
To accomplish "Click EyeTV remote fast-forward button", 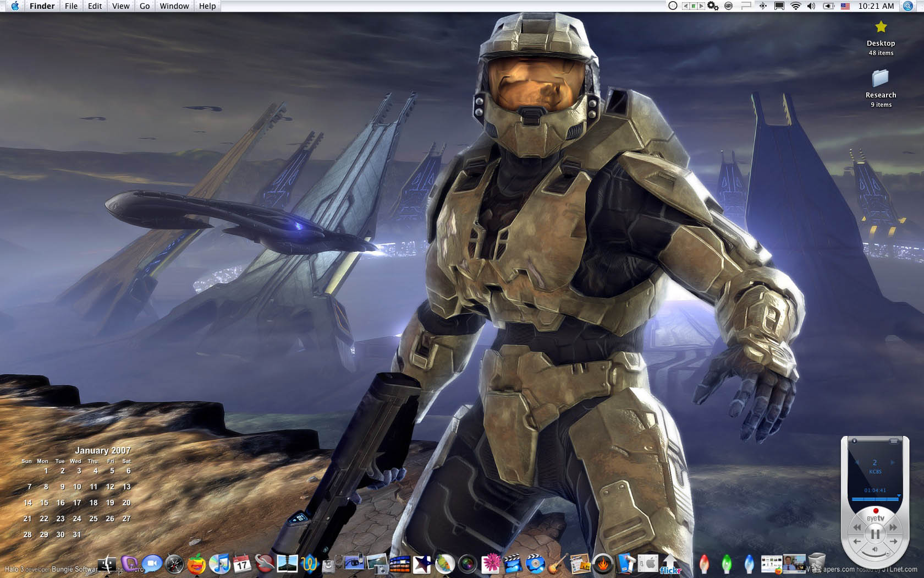I will tap(893, 527).
